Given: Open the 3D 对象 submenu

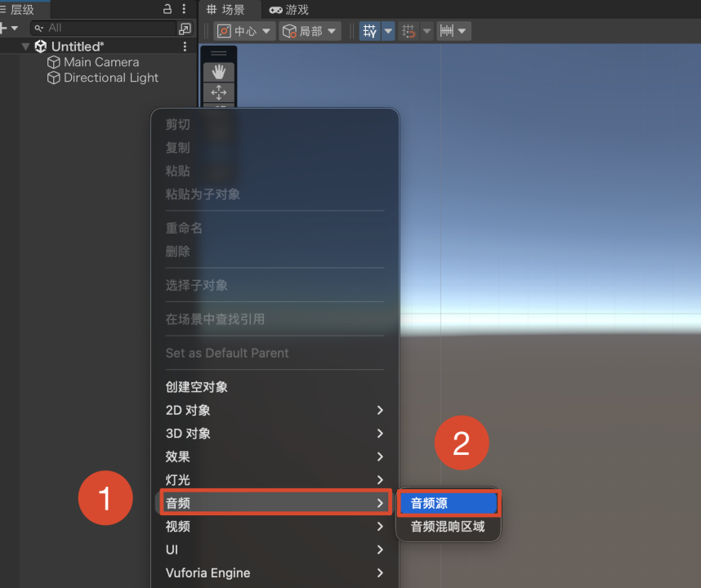Looking at the screenshot, I should 275,434.
